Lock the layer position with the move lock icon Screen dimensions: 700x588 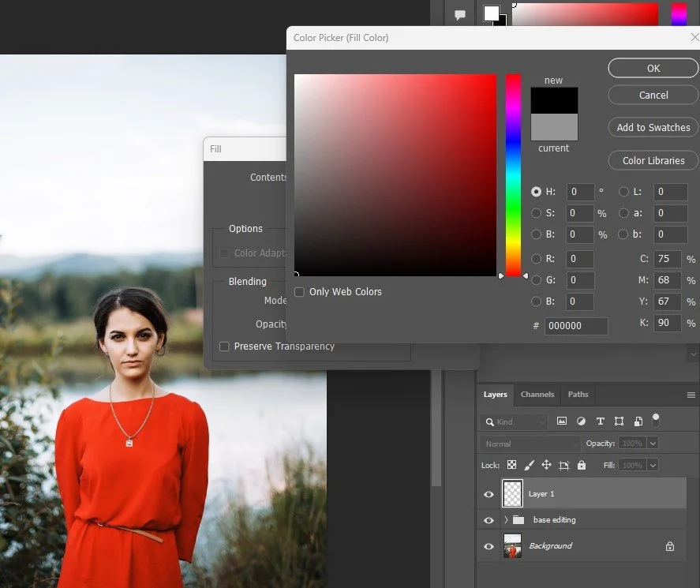pos(545,464)
